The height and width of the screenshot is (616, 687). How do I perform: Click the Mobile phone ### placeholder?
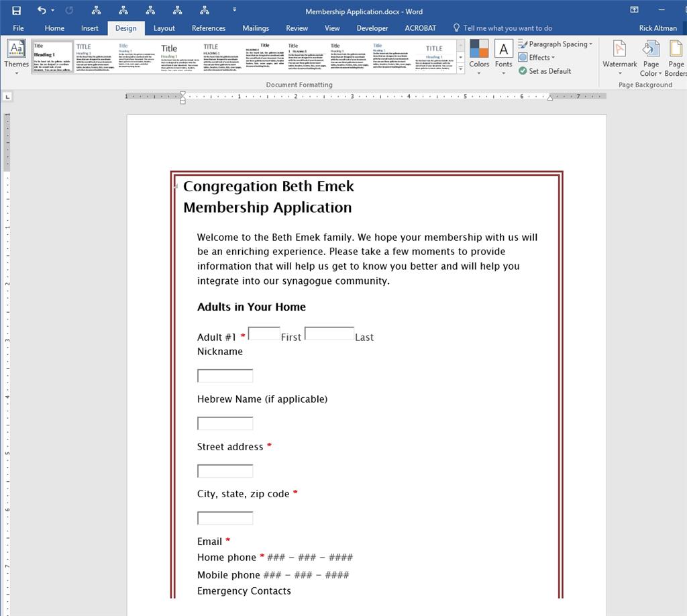306,575
